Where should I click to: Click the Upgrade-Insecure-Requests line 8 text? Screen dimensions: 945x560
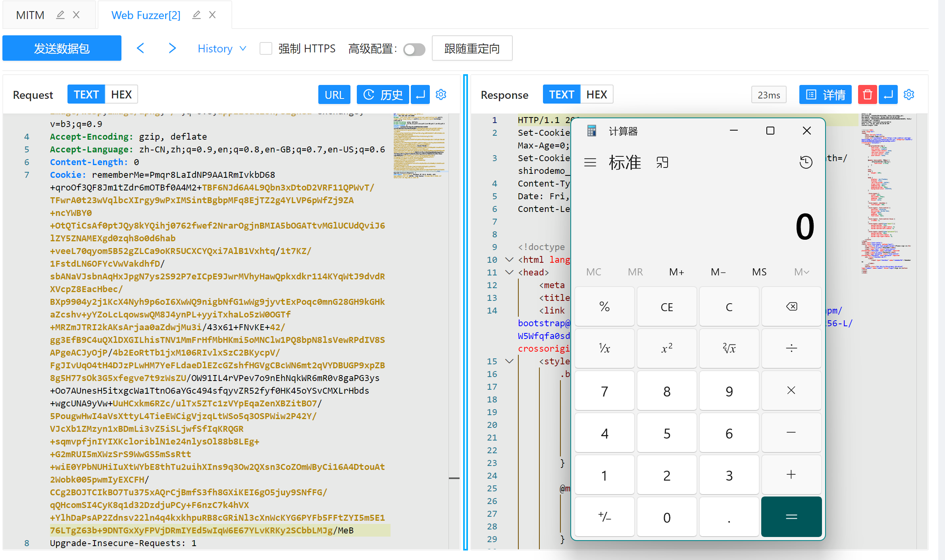(123, 543)
